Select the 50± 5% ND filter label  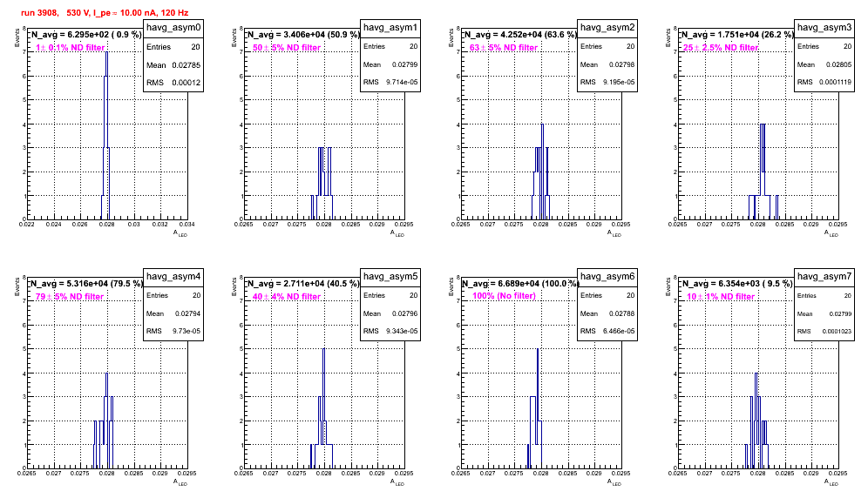click(x=287, y=48)
